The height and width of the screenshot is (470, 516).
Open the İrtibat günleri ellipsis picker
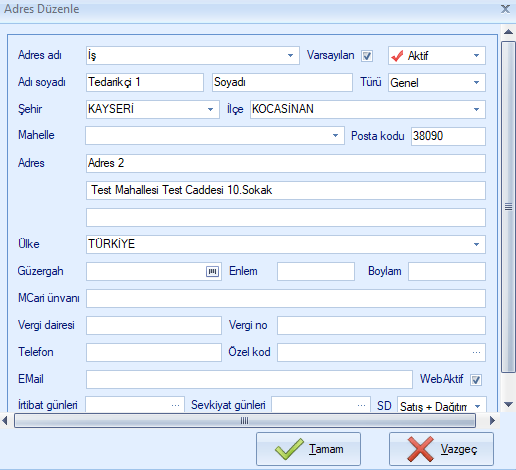(x=175, y=405)
